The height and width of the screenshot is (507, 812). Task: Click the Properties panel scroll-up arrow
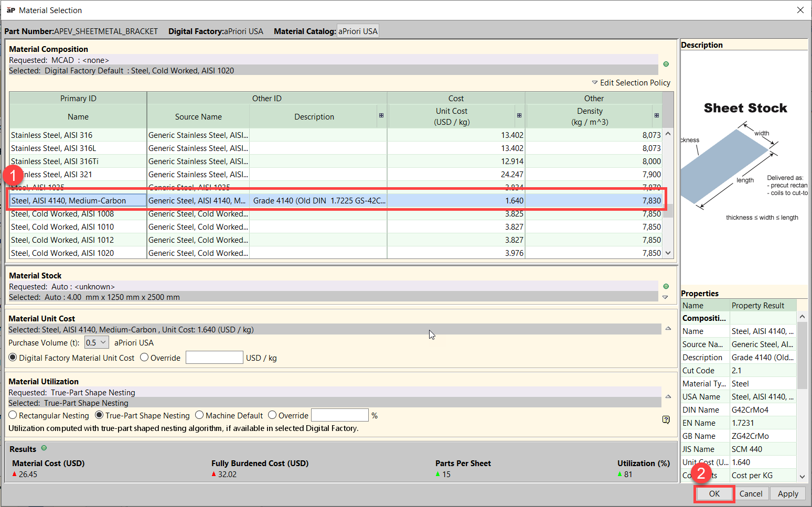pyautogui.click(x=802, y=317)
